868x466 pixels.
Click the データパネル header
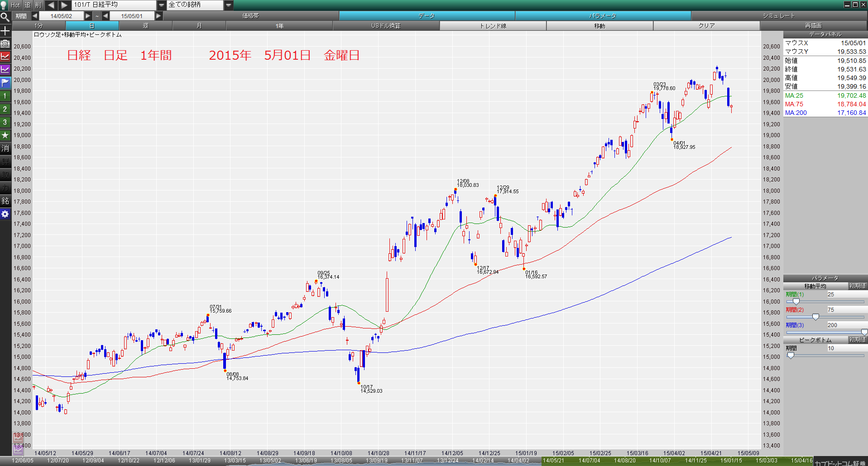[825, 34]
